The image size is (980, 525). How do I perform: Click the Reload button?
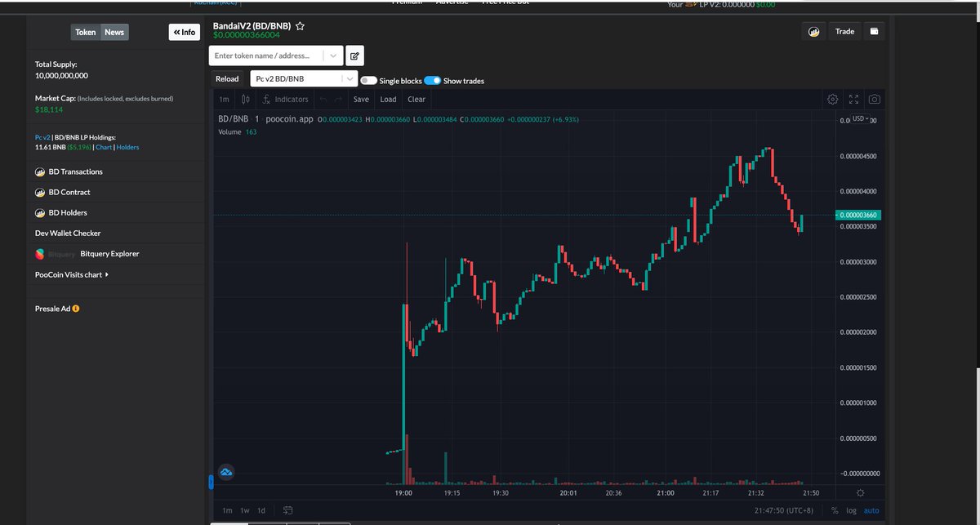[227, 78]
